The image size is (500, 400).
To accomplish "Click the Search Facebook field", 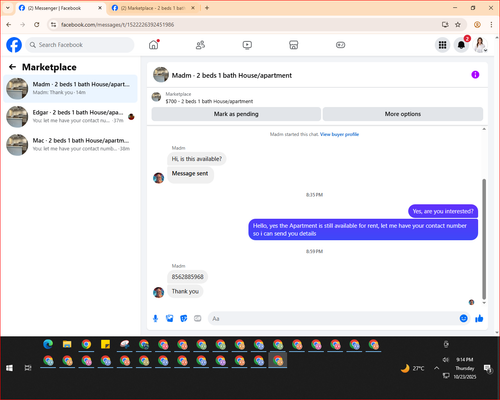I will 80,45.
